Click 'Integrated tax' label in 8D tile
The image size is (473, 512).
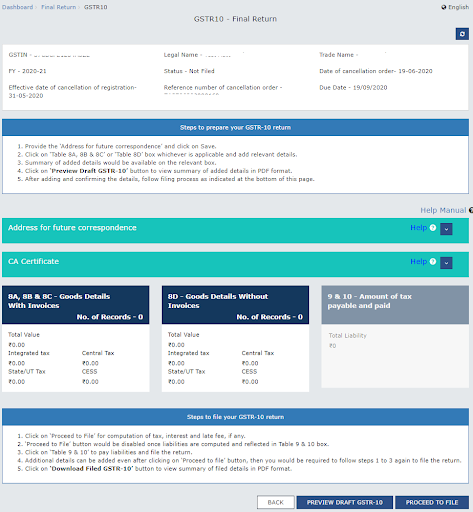[x=188, y=353]
